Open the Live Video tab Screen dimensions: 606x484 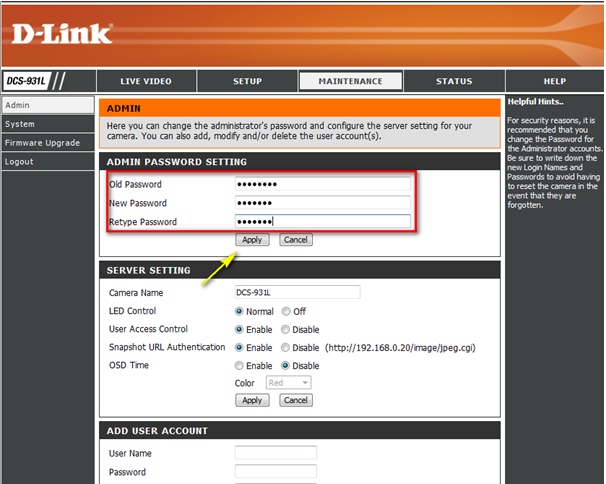(146, 81)
